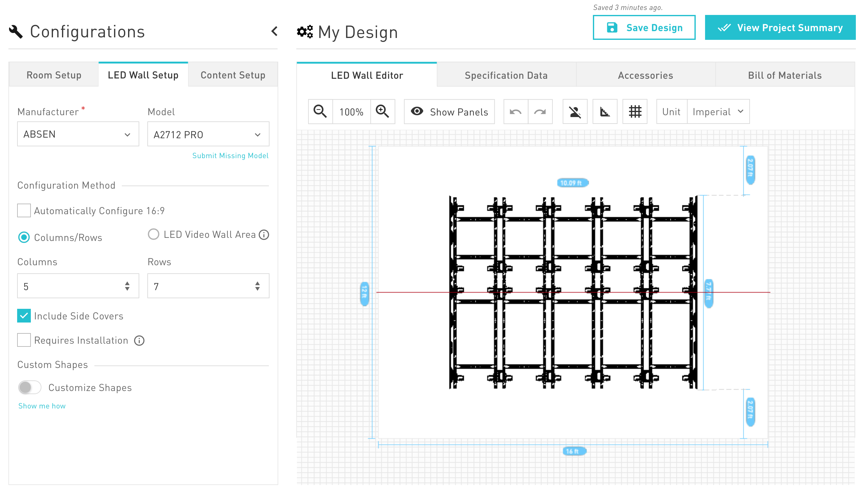Redo the last design change

click(540, 111)
